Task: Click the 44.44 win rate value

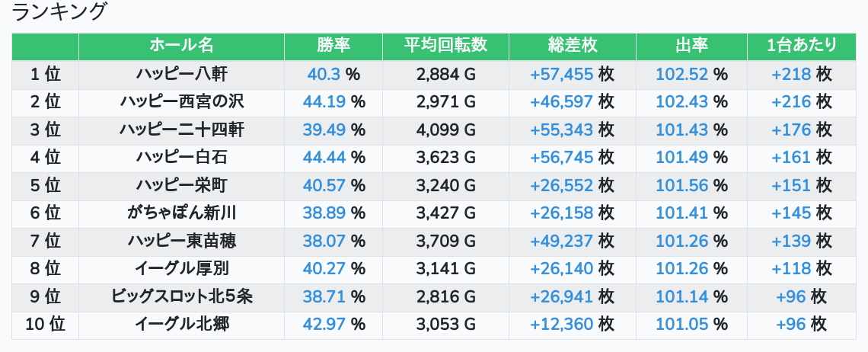Action: tap(324, 158)
